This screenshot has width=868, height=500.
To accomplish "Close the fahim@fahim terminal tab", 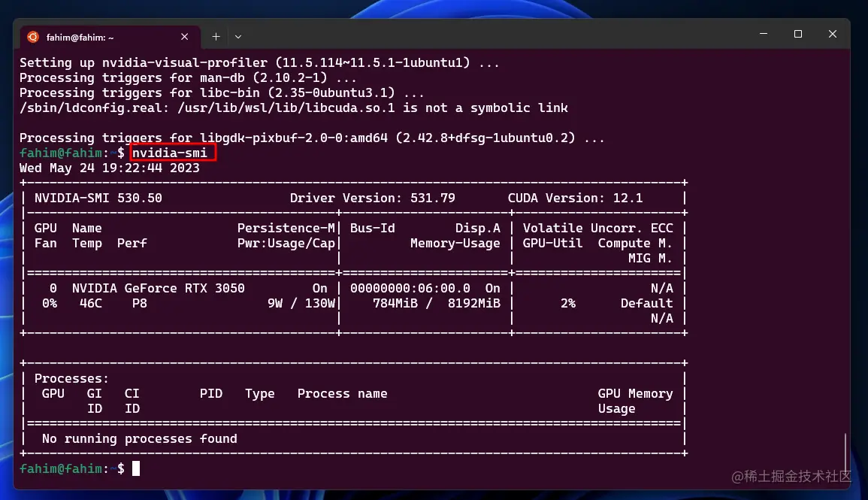I will pyautogui.click(x=184, y=37).
